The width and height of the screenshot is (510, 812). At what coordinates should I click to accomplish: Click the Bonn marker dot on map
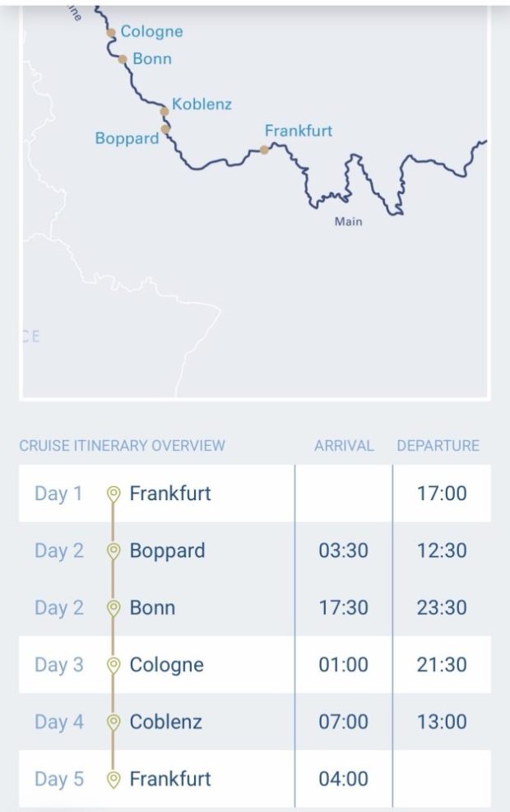pos(123,59)
